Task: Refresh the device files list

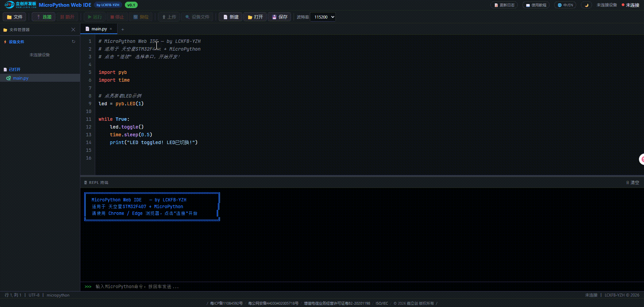Action: (x=73, y=42)
